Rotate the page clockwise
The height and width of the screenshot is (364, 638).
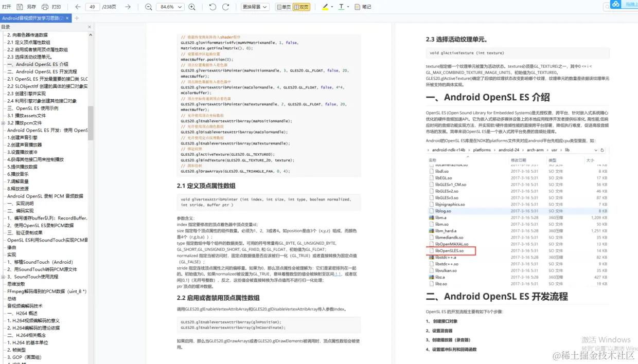(225, 7)
